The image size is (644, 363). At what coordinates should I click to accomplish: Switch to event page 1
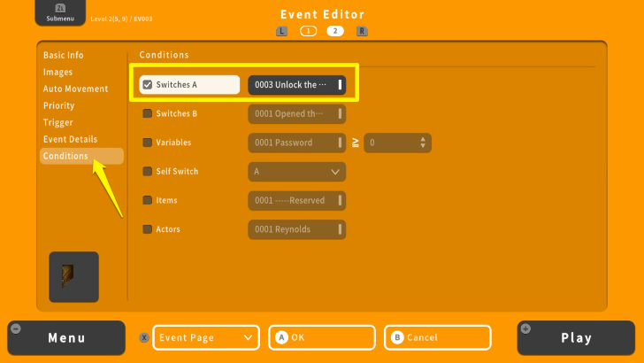pos(309,31)
